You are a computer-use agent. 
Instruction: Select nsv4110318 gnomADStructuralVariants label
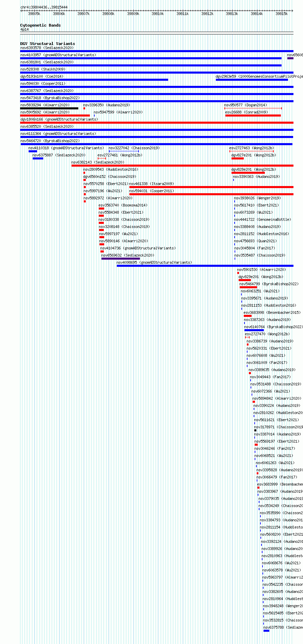click(x=66, y=148)
